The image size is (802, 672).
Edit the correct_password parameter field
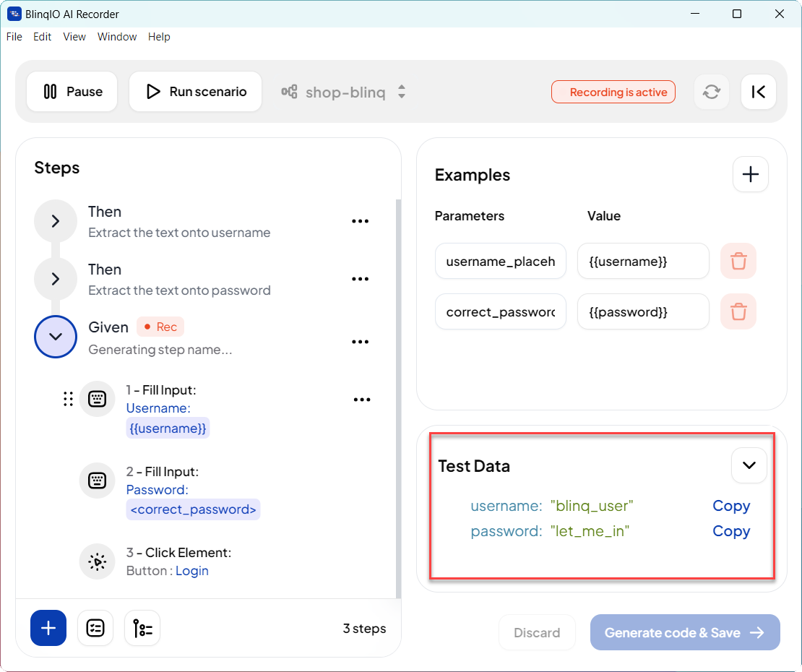coord(501,312)
